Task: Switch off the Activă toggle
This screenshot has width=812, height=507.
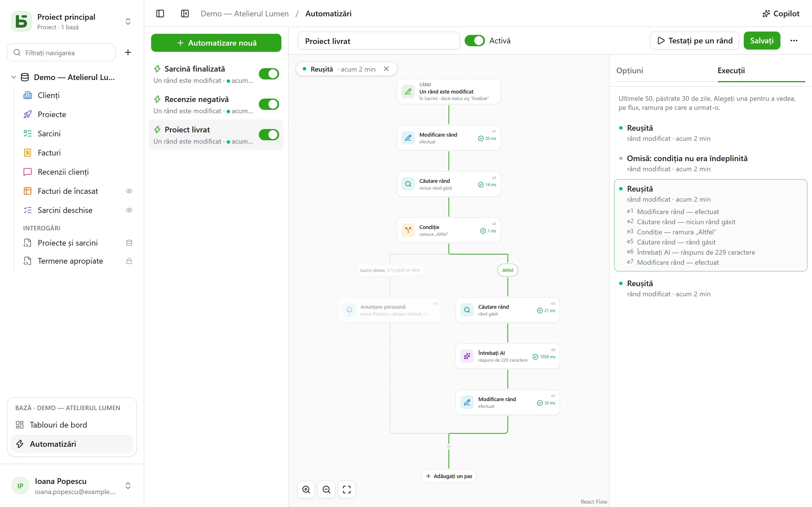Action: tap(475, 41)
